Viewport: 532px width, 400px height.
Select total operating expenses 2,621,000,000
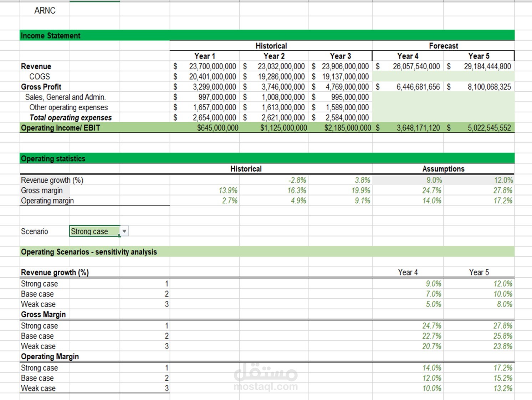pyautogui.click(x=274, y=118)
